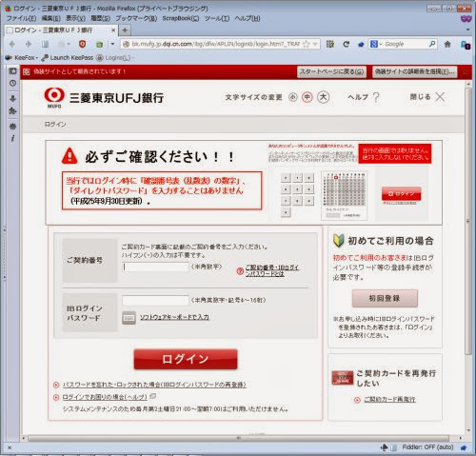Close the add-on bar with the x

(10, 447)
